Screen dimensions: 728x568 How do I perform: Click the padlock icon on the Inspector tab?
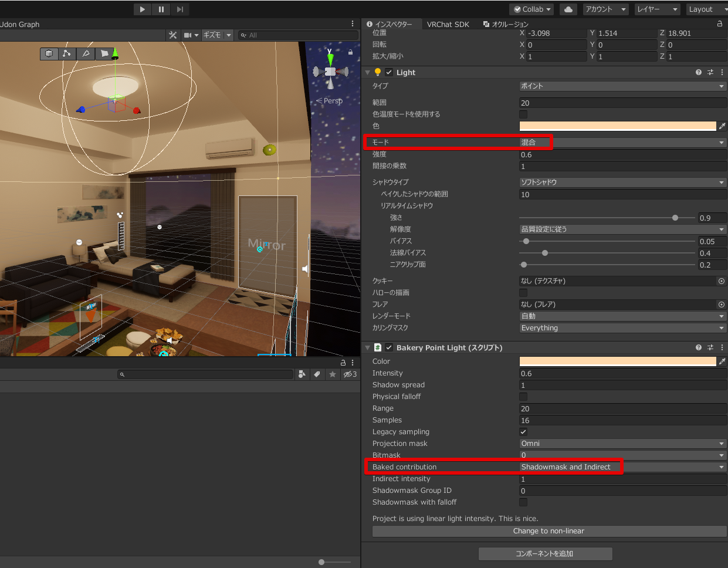[720, 23]
